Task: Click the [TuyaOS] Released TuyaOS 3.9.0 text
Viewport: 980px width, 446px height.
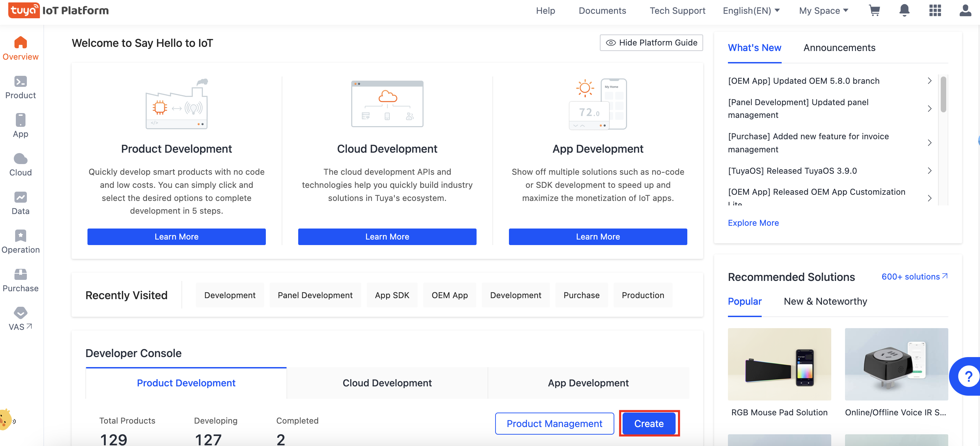Action: pos(792,171)
